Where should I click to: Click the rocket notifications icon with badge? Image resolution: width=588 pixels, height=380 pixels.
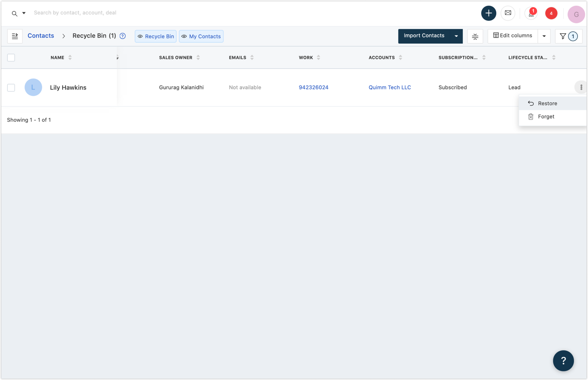tap(531, 14)
